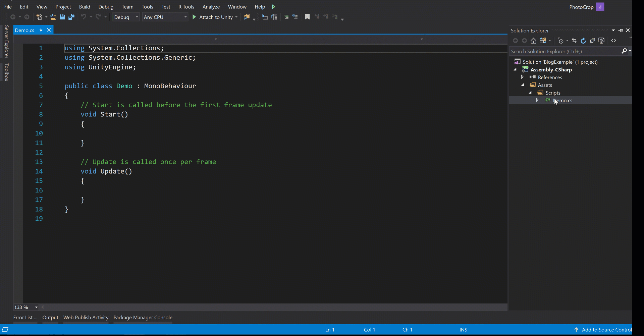Save the current file with the single-disk icon

pyautogui.click(x=62, y=17)
